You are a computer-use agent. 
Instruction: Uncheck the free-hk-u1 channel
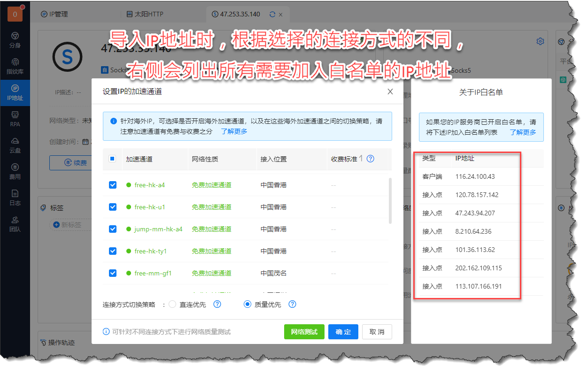[113, 207]
